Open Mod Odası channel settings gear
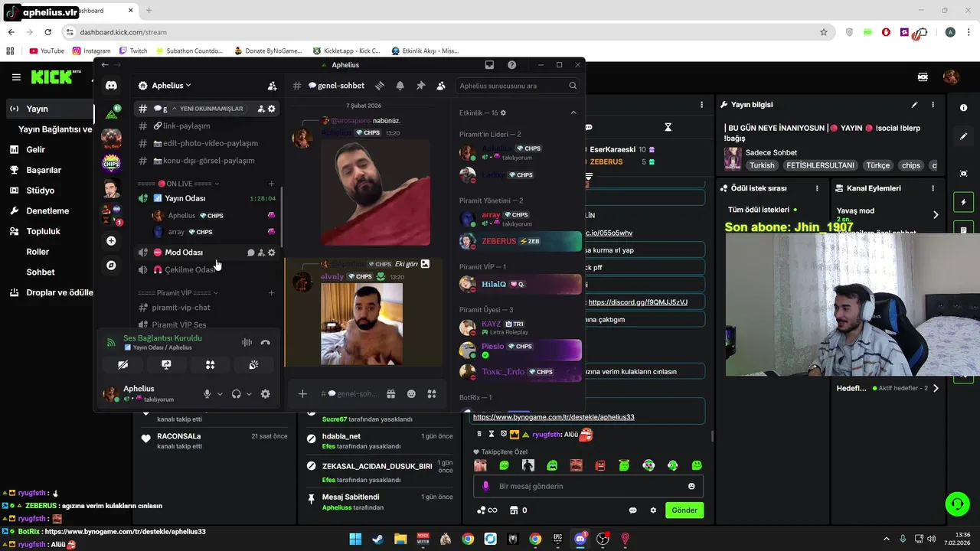The width and height of the screenshot is (980, 551). (x=271, y=253)
